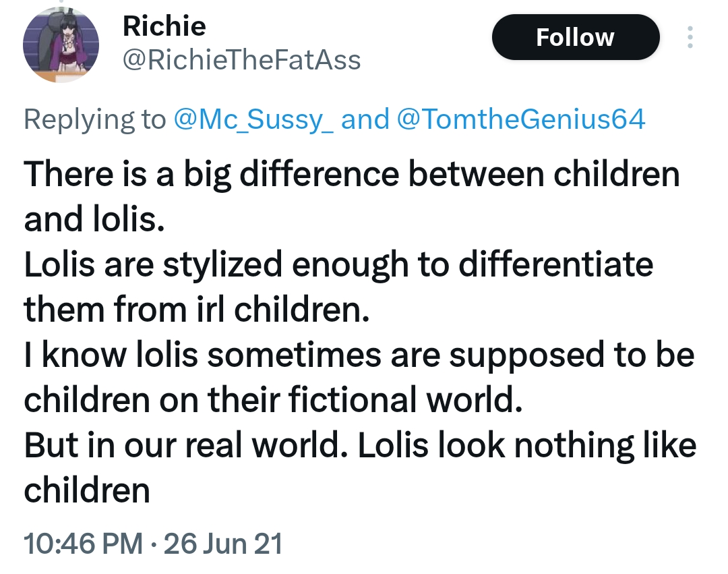Click the 26 Jun 21 date

tap(223, 544)
